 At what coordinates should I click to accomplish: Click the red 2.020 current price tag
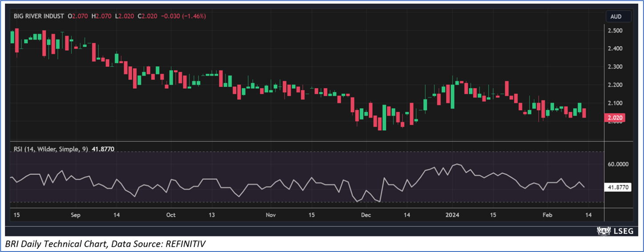click(x=616, y=118)
